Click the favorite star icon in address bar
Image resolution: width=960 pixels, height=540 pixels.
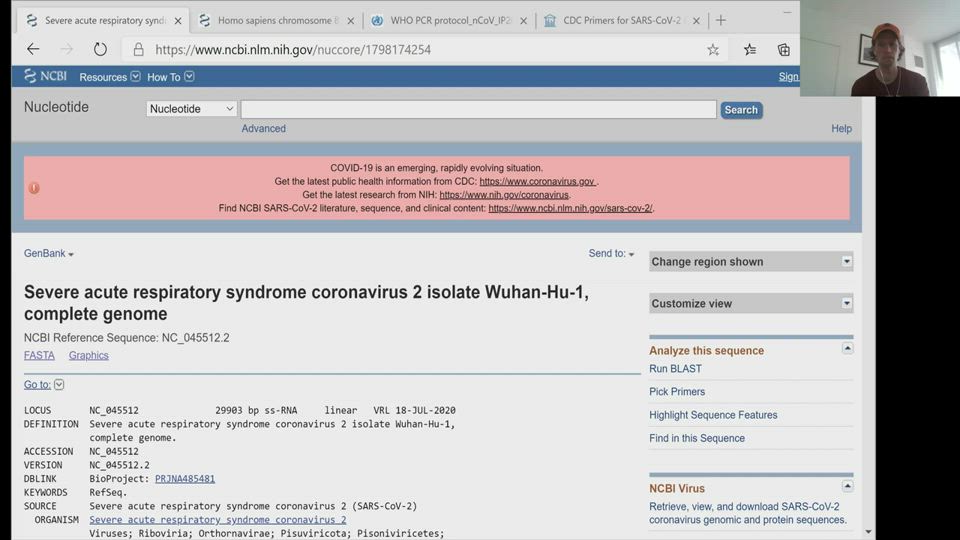tap(713, 49)
